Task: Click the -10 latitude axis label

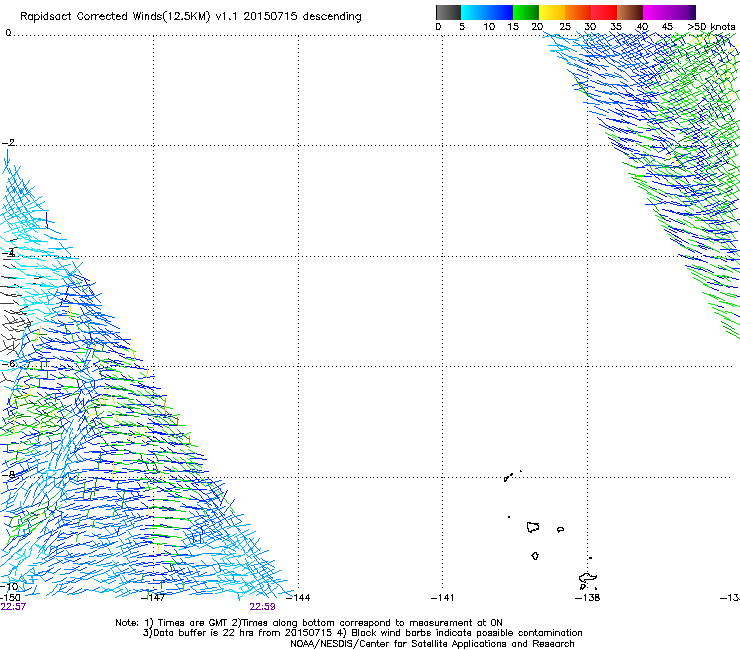Action: pyautogui.click(x=9, y=586)
